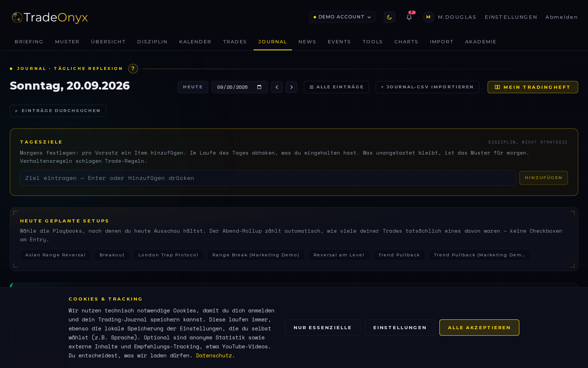Switch to the Briefing tab
This screenshot has width=588, height=368.
pos(29,42)
